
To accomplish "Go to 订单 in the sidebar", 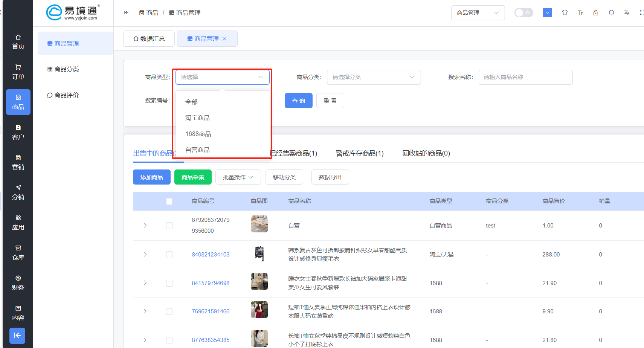I will pos(18,72).
